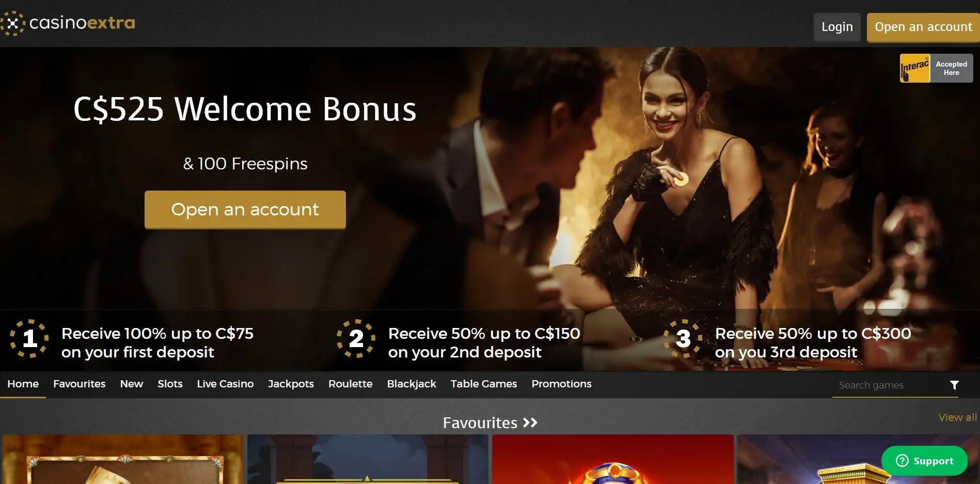Click the Favourites double-chevron arrows

point(530,423)
